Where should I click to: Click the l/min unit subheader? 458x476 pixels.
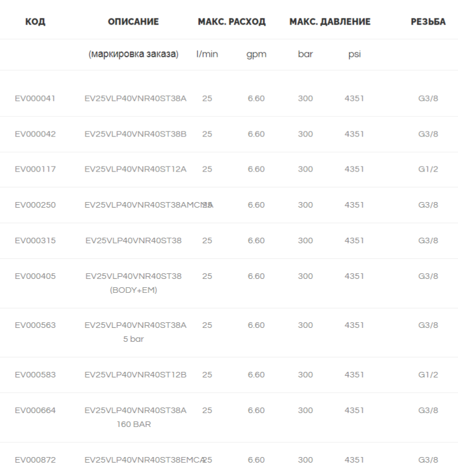pyautogui.click(x=207, y=54)
